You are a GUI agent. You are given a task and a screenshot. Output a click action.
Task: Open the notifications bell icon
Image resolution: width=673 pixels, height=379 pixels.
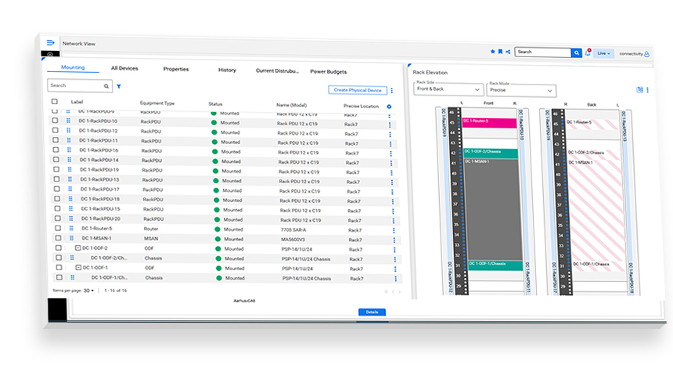pyautogui.click(x=588, y=53)
